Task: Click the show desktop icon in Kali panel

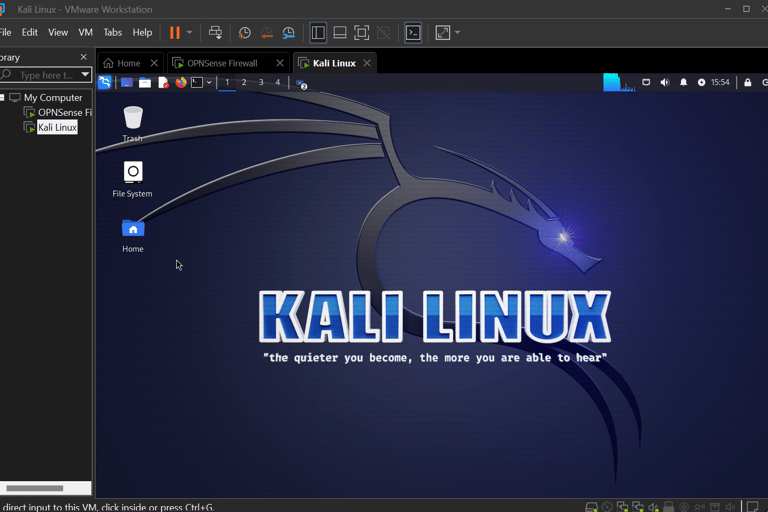Action: click(127, 82)
